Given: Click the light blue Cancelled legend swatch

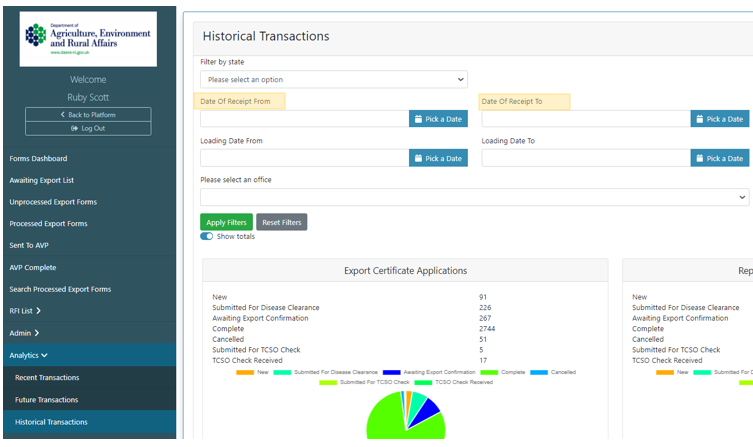Looking at the screenshot, I should (x=539, y=372).
